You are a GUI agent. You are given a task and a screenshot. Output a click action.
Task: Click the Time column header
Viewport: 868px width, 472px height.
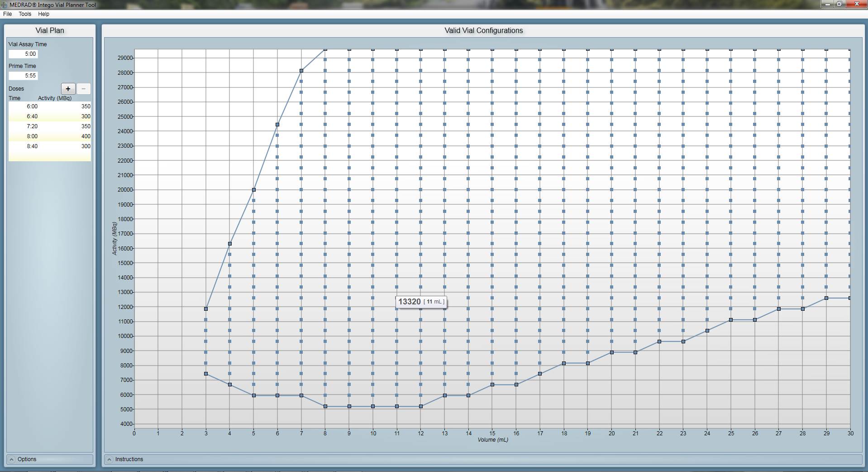pyautogui.click(x=14, y=98)
